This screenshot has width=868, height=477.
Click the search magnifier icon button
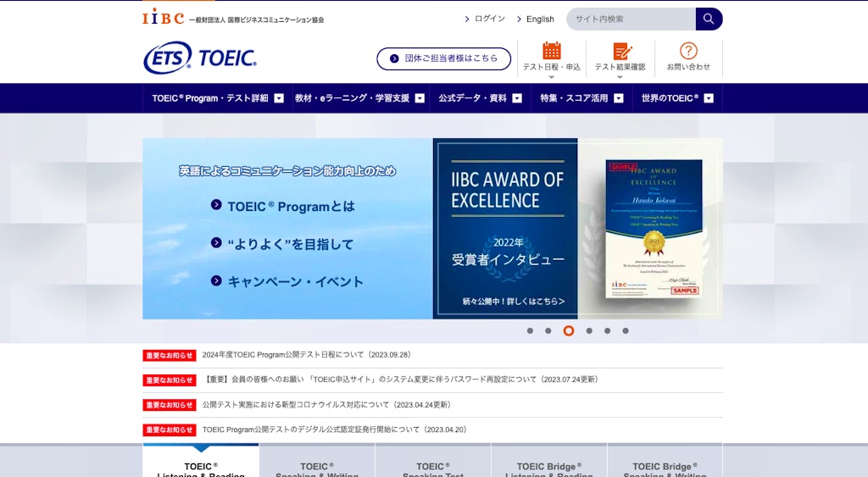(709, 19)
